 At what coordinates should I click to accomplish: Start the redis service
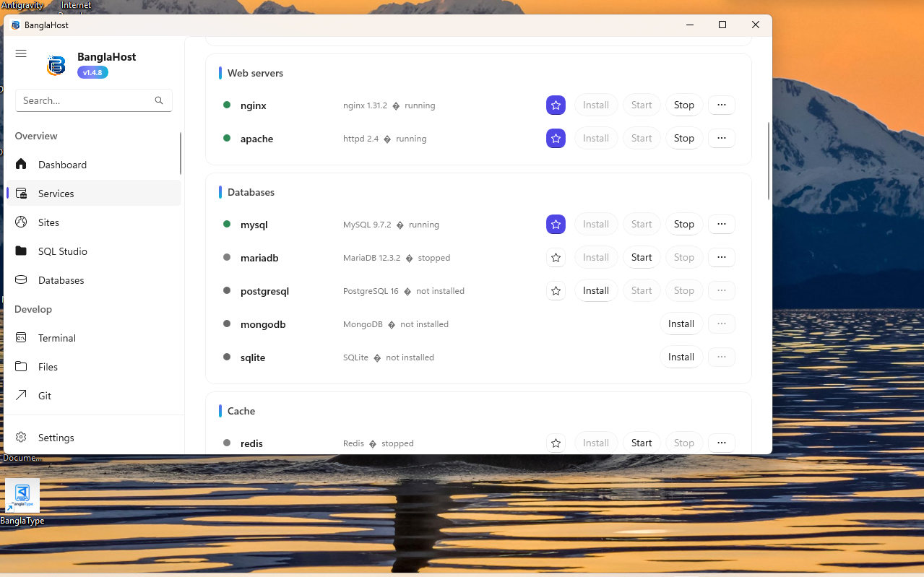click(642, 443)
